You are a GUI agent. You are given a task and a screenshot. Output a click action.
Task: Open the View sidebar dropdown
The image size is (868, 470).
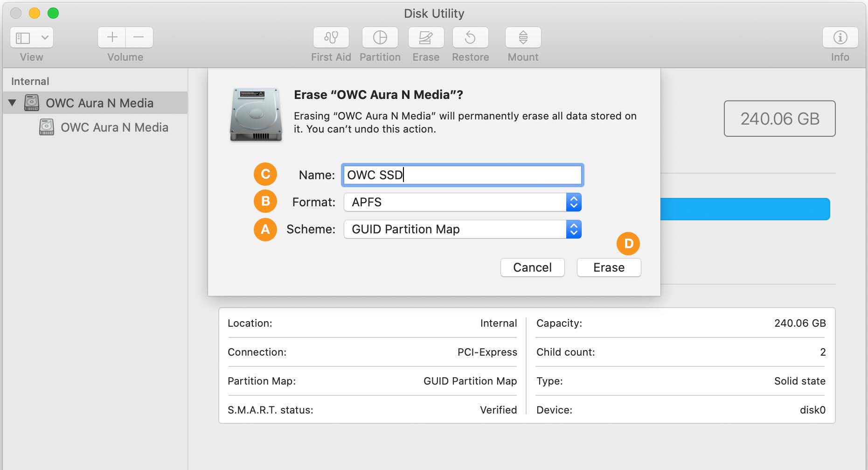pyautogui.click(x=32, y=37)
